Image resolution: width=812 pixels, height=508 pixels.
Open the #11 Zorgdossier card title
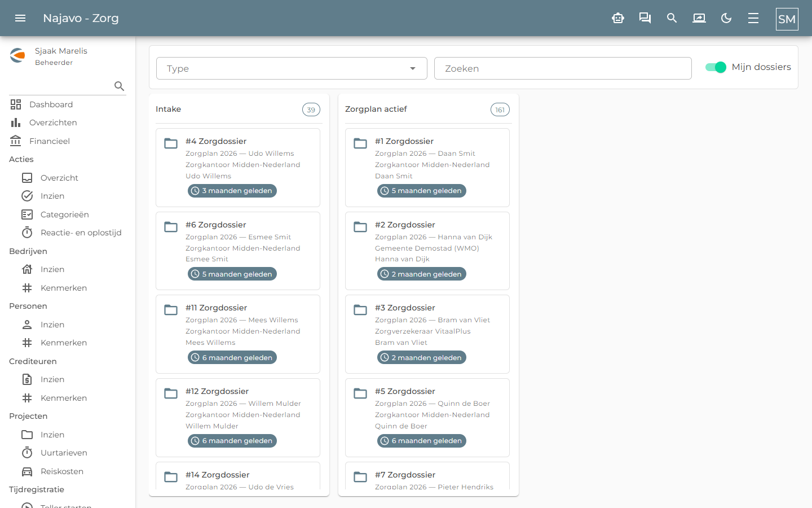pos(216,308)
